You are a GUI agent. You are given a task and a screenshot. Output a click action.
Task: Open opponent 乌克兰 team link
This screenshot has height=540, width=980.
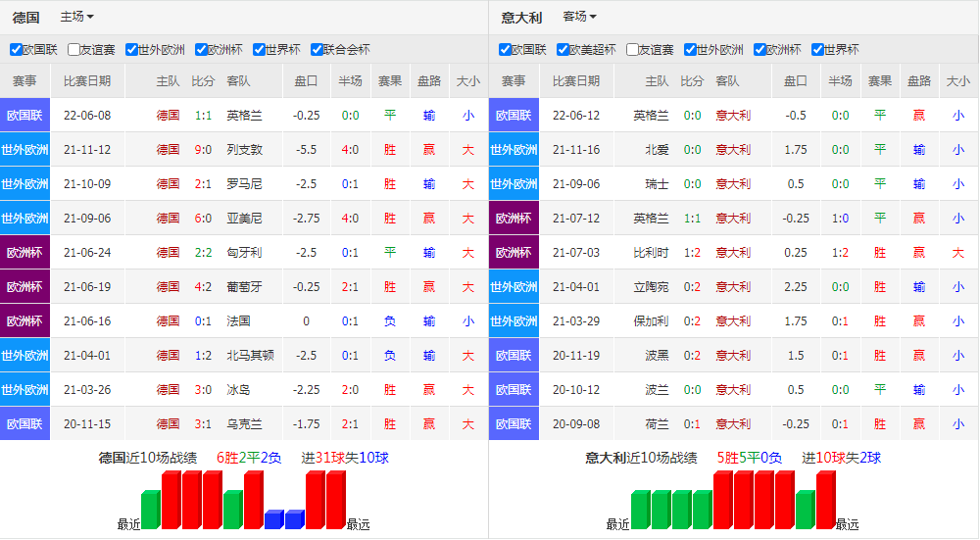pos(244,423)
